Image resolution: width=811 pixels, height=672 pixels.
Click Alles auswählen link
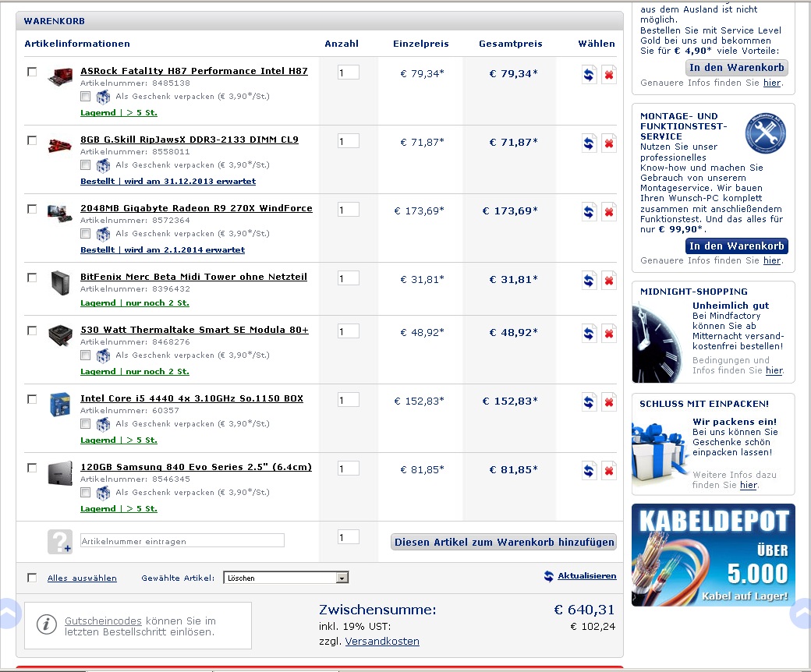click(82, 578)
